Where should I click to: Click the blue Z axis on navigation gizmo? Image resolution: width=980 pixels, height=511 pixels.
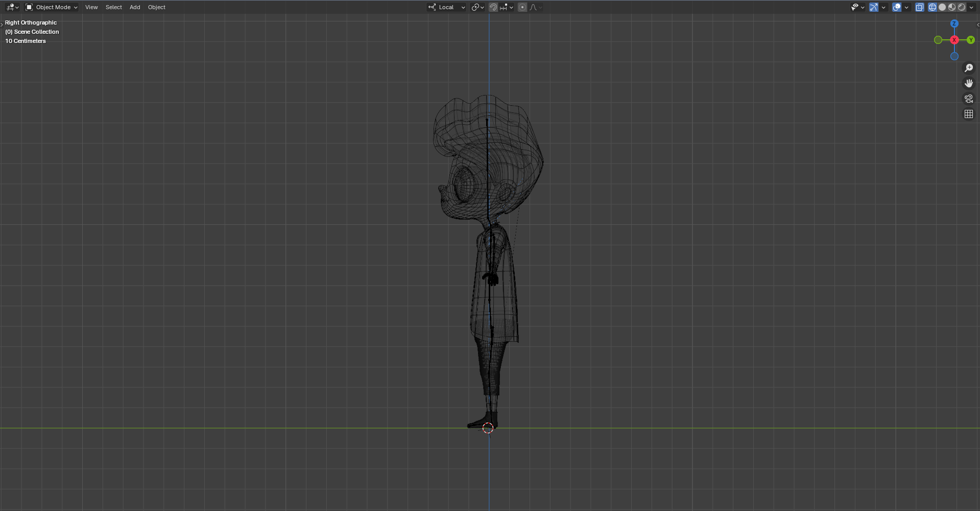(954, 24)
